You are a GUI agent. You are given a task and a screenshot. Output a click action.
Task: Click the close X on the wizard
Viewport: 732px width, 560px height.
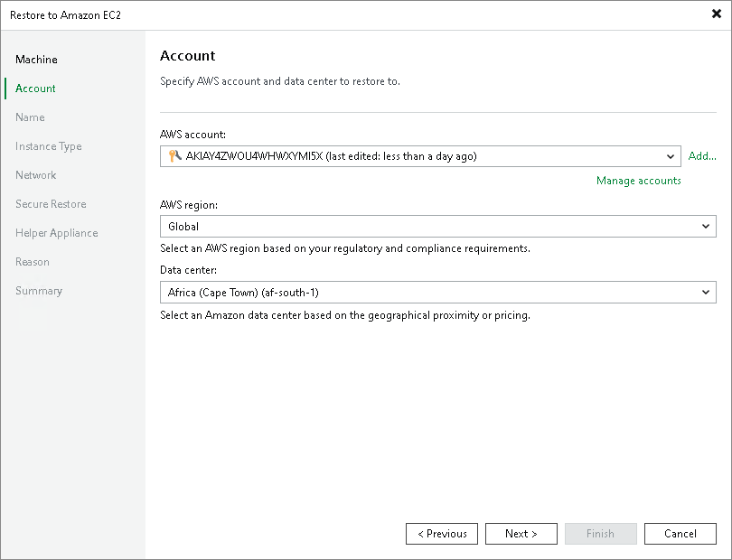717,14
